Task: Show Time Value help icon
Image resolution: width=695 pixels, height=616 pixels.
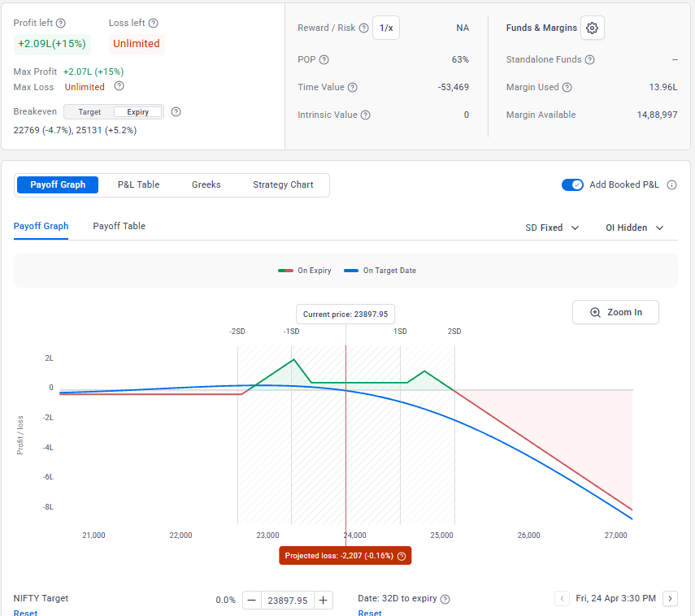Action: tap(352, 87)
